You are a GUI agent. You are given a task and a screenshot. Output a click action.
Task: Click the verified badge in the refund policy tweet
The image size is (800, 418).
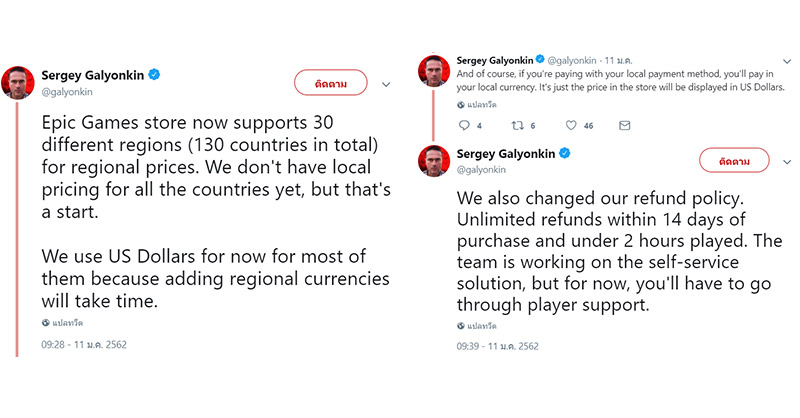(565, 153)
